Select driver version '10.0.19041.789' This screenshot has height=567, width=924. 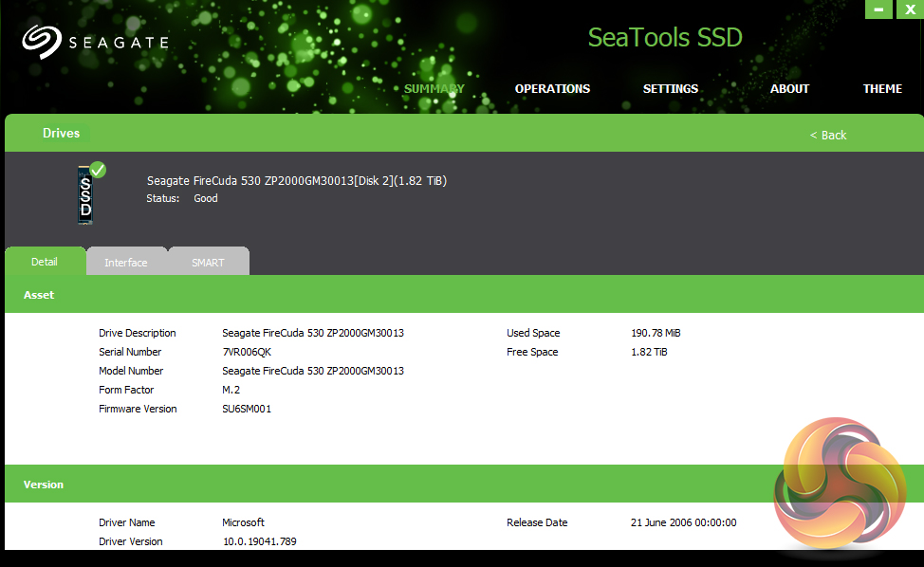260,541
